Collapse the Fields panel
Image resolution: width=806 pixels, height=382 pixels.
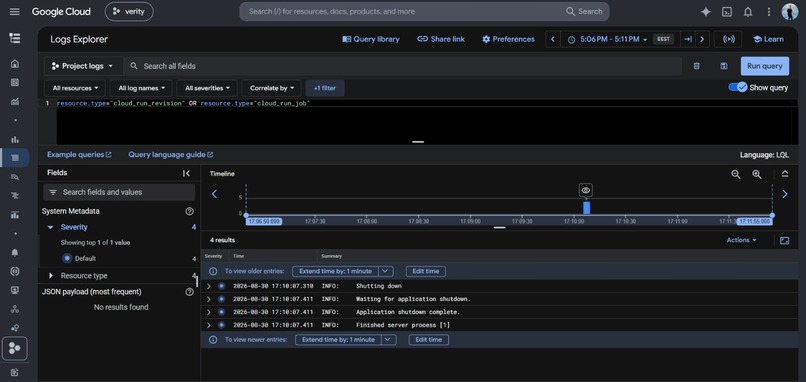point(186,173)
